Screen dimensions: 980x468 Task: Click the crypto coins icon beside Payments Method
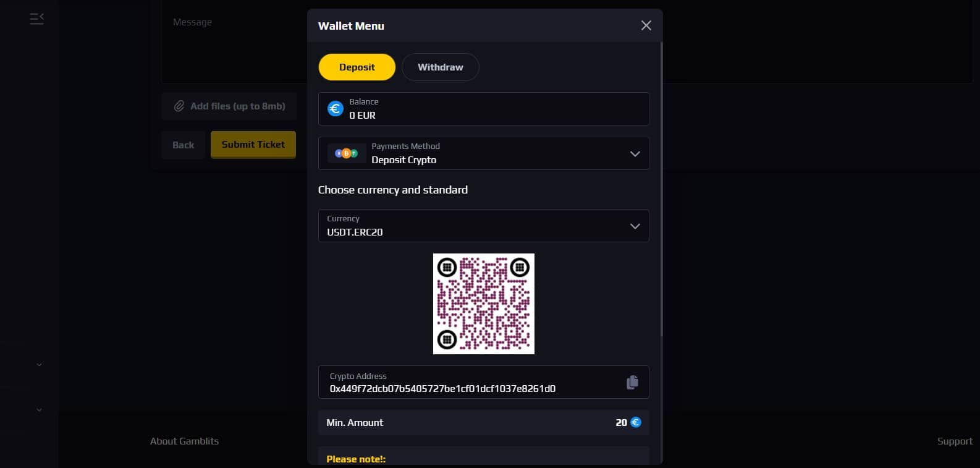(x=346, y=153)
